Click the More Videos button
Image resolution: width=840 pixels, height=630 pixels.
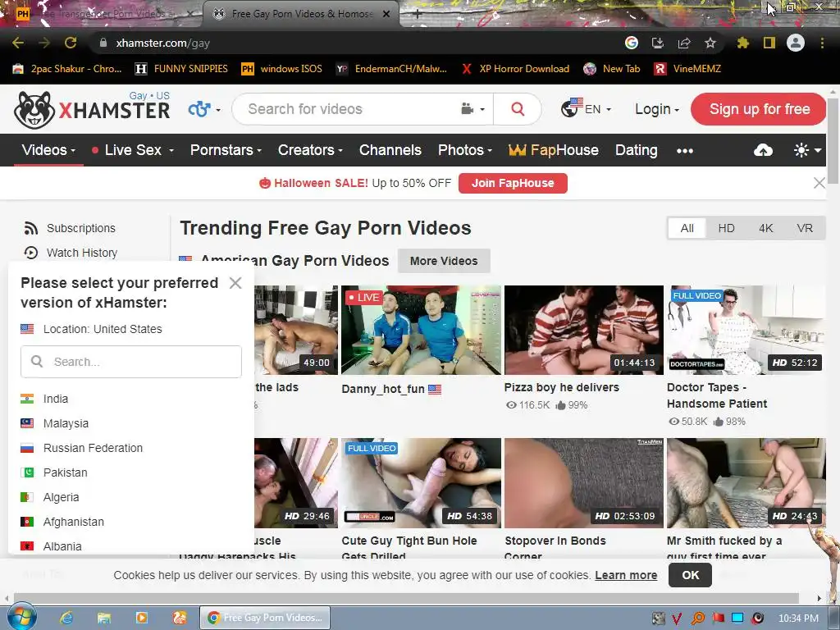tap(444, 261)
